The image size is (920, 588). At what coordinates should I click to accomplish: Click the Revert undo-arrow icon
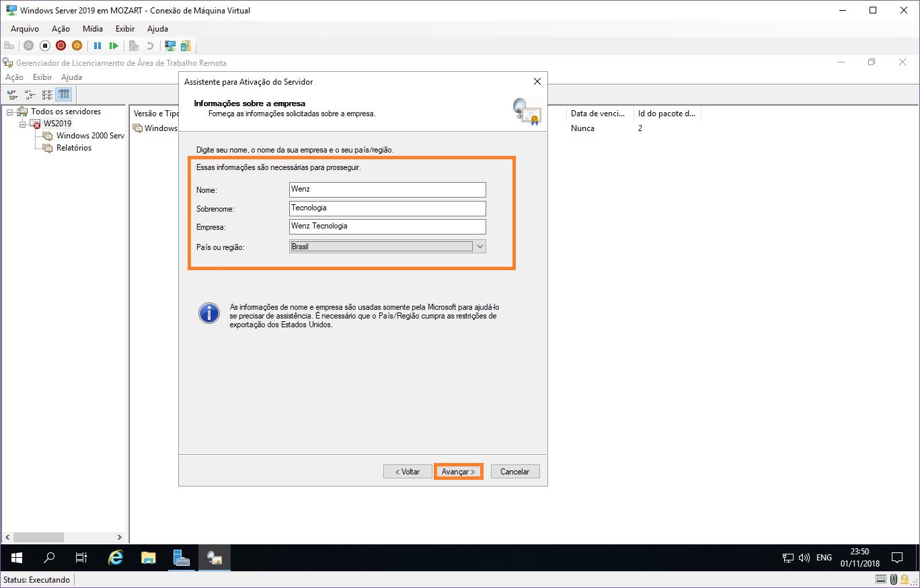point(150,46)
